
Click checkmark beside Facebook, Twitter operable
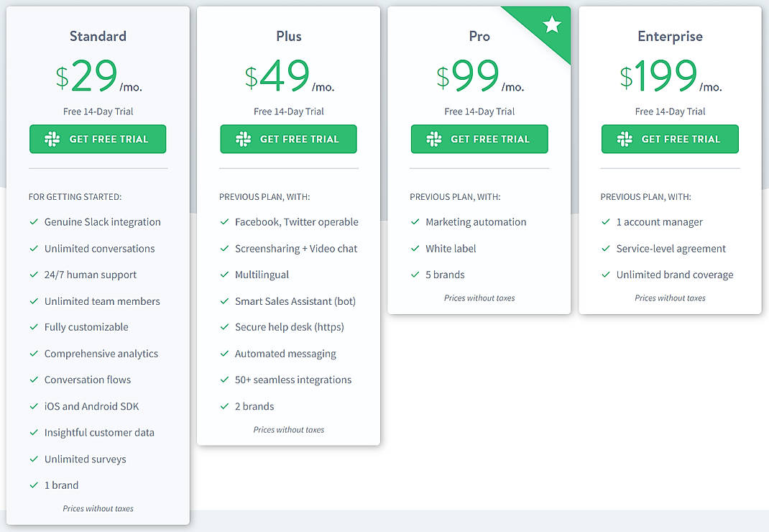225,222
